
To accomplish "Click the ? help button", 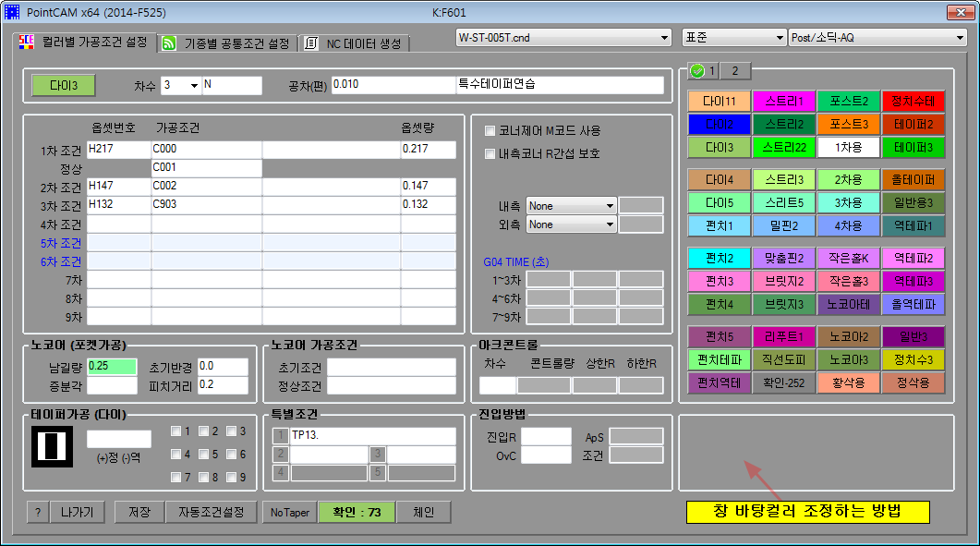I will (x=38, y=512).
